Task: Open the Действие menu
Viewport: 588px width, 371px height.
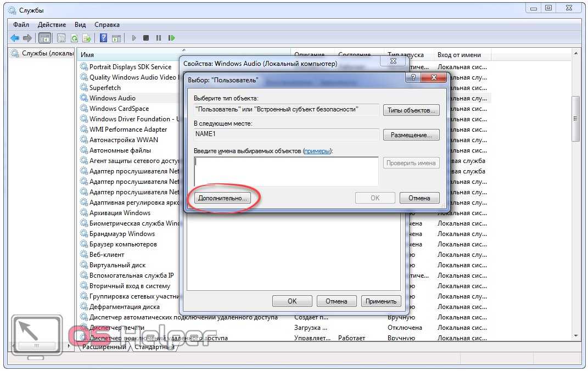Action: click(x=52, y=25)
